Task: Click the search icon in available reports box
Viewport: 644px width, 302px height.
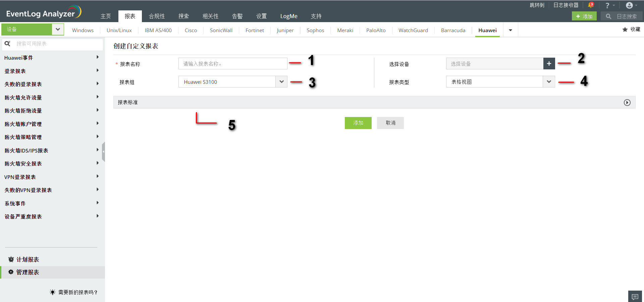Action: coord(7,44)
